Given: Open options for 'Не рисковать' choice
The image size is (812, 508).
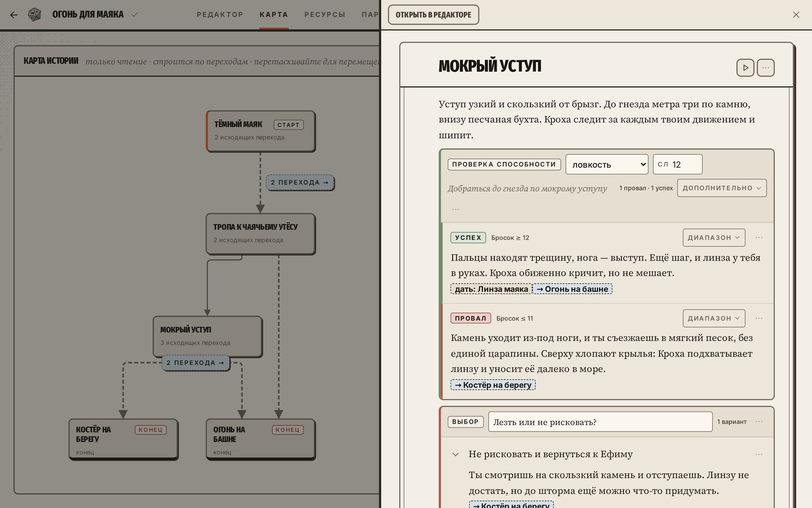Looking at the screenshot, I should coord(759,454).
